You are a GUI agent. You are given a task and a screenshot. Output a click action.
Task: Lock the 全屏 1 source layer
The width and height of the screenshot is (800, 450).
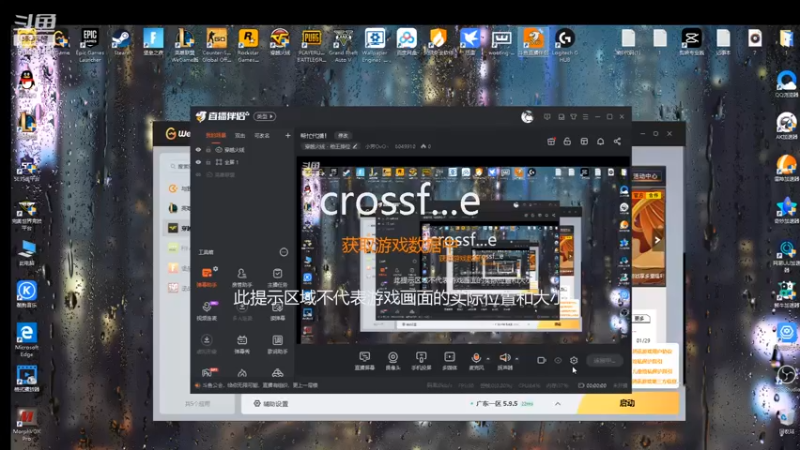(x=208, y=162)
